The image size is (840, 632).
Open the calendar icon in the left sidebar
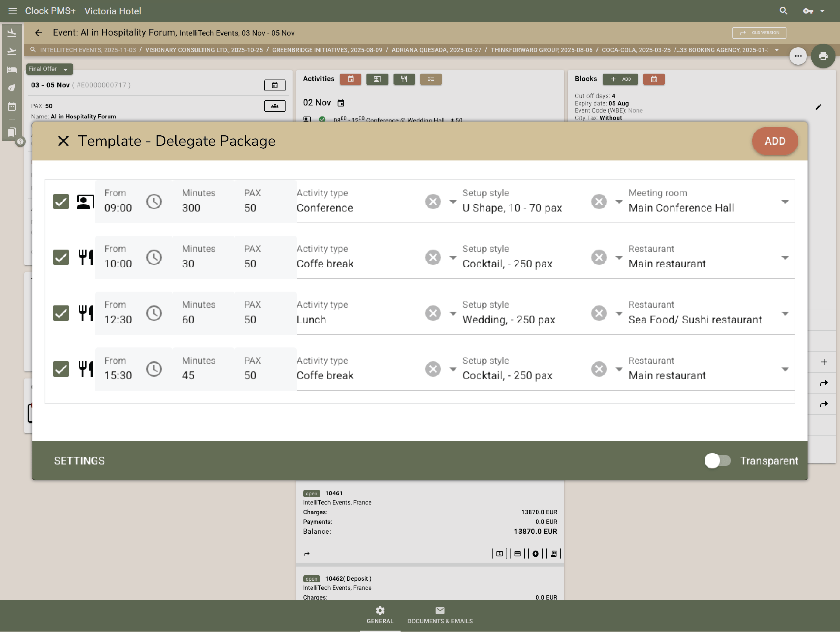tap(12, 106)
